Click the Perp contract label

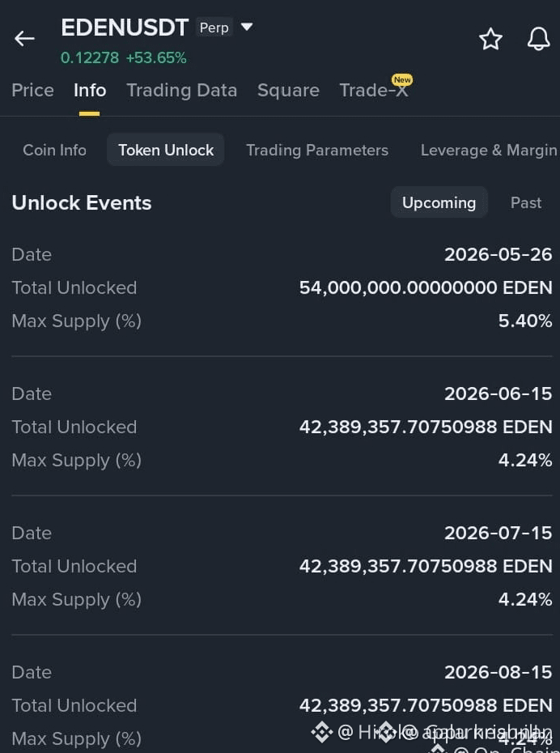coord(214,28)
